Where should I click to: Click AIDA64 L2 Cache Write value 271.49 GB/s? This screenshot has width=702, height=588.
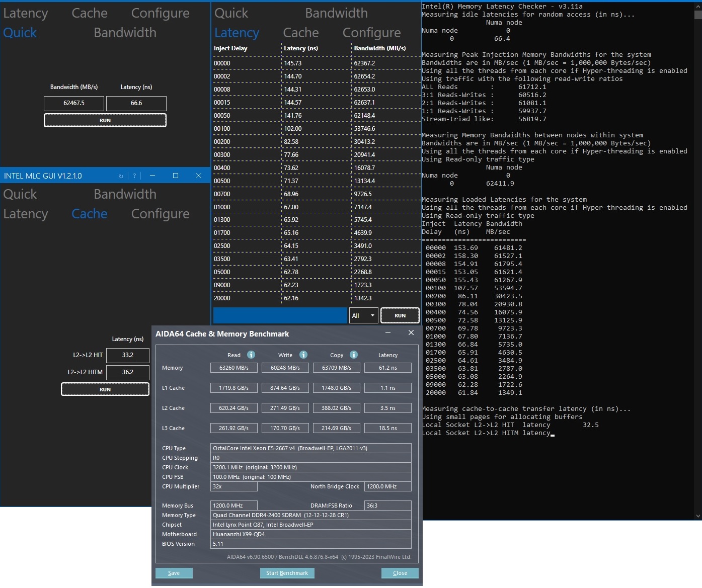pos(285,408)
